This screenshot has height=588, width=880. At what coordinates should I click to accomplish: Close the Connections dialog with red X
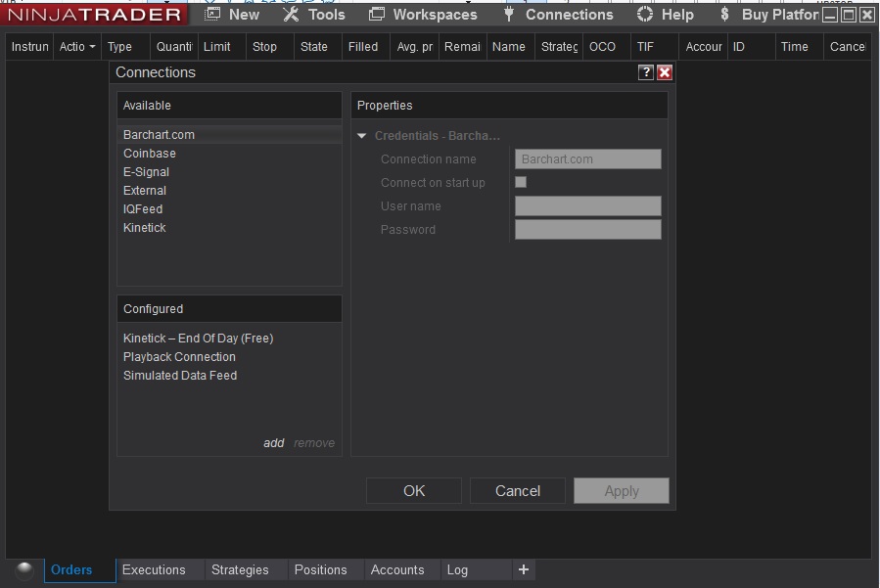tap(665, 71)
